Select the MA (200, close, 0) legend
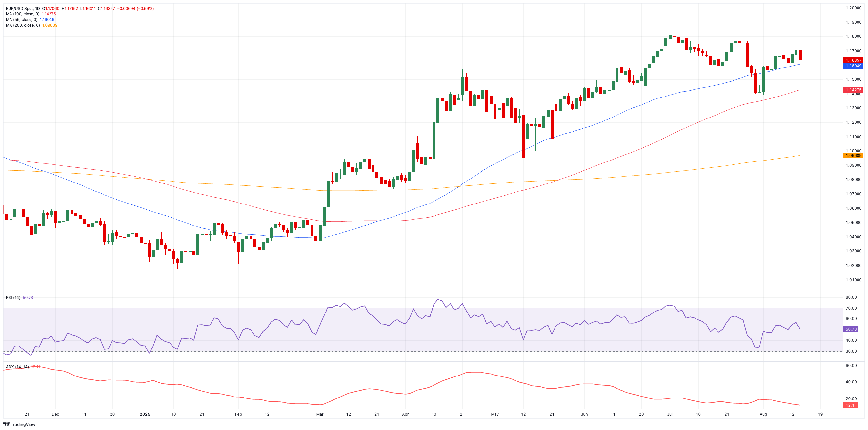The image size is (868, 430). (23, 25)
